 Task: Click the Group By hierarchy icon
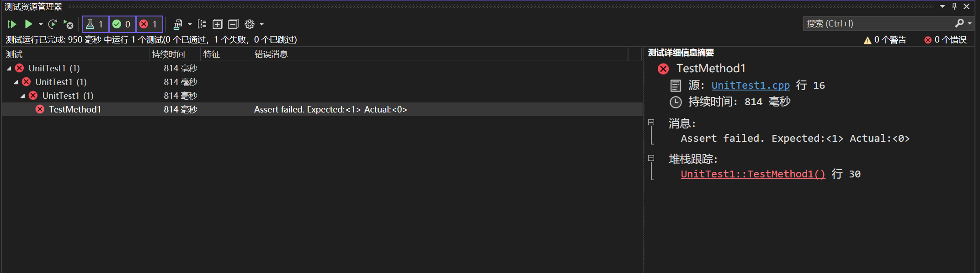click(202, 24)
